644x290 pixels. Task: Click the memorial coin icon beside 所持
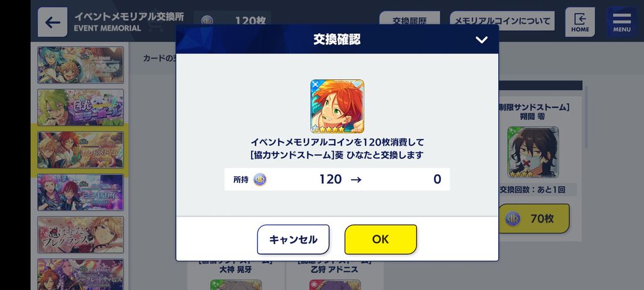[260, 179]
